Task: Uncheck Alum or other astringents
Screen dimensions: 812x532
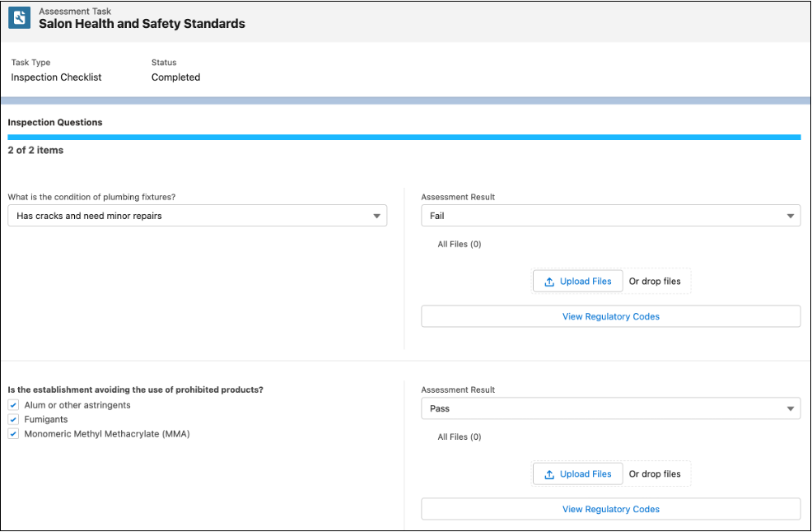Action: [12, 404]
